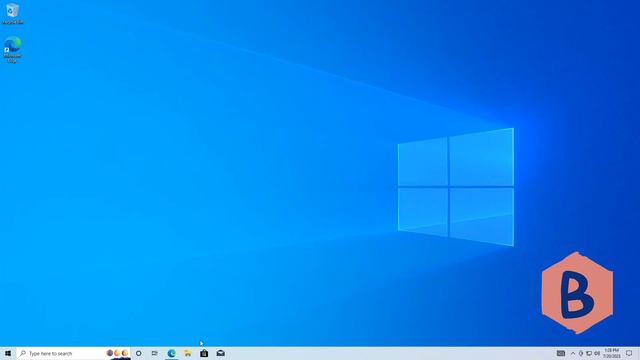The image size is (640, 360).
Task: Open the Windows Start menu
Action: point(8,353)
